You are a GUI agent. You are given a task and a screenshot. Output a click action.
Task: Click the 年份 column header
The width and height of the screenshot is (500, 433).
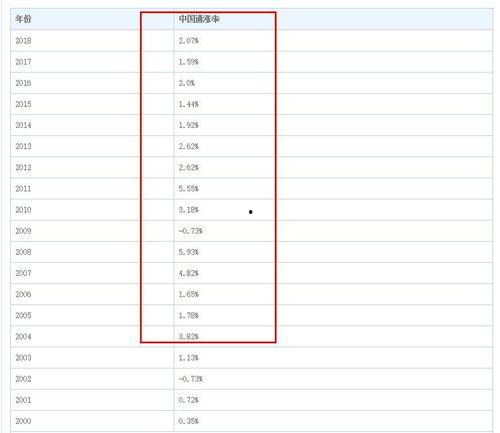pos(23,19)
